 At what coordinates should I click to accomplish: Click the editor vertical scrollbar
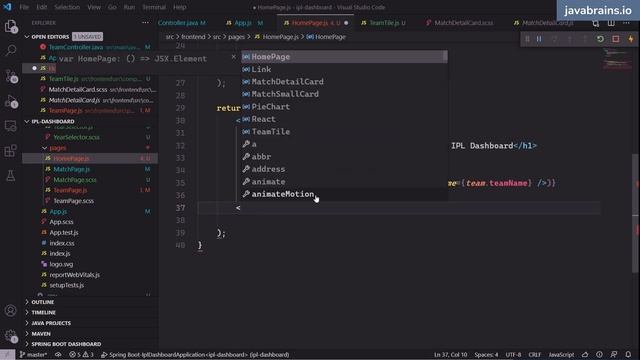pyautogui.click(x=636, y=212)
